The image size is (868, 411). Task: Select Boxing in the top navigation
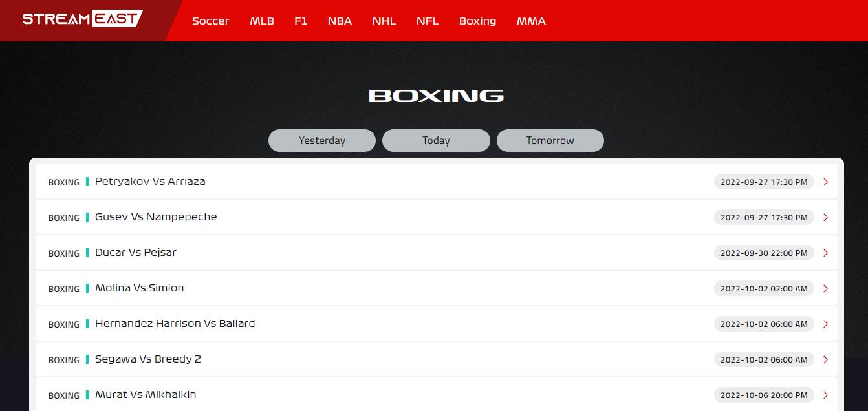477,21
